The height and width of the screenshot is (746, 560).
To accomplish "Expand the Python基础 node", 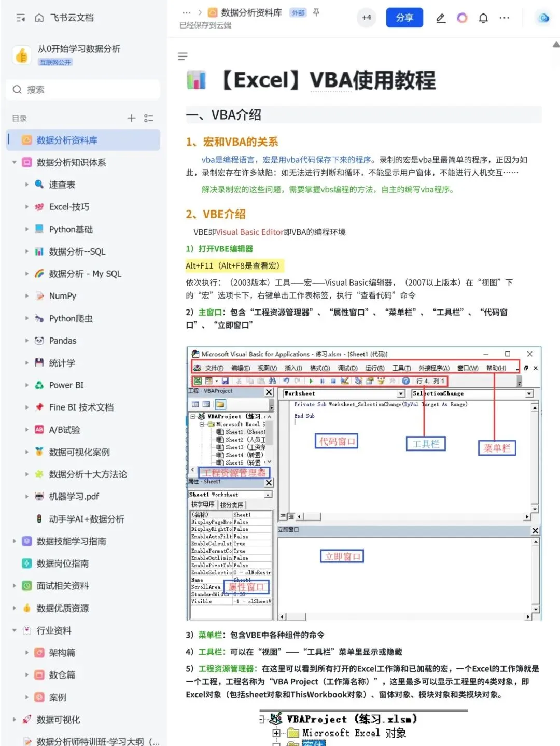I will (27, 229).
